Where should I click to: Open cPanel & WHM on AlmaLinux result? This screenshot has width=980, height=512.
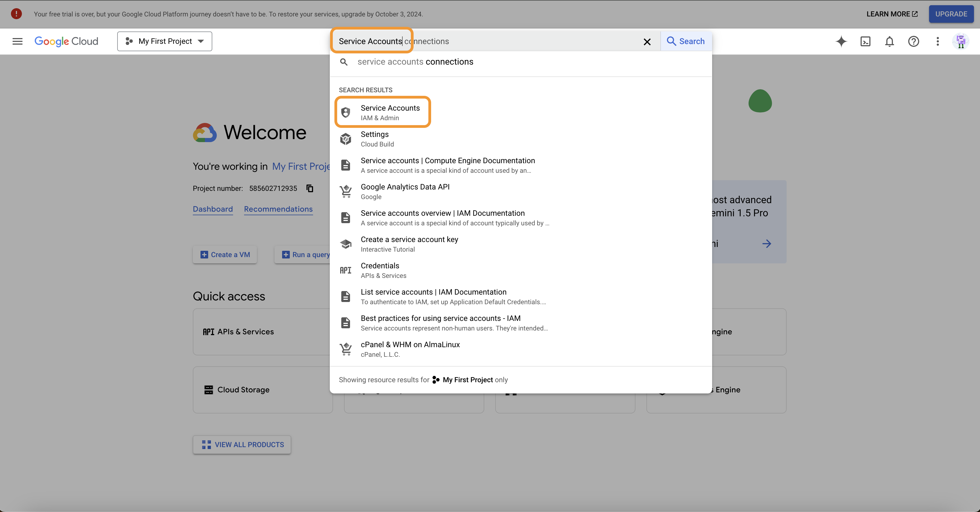[x=521, y=349]
